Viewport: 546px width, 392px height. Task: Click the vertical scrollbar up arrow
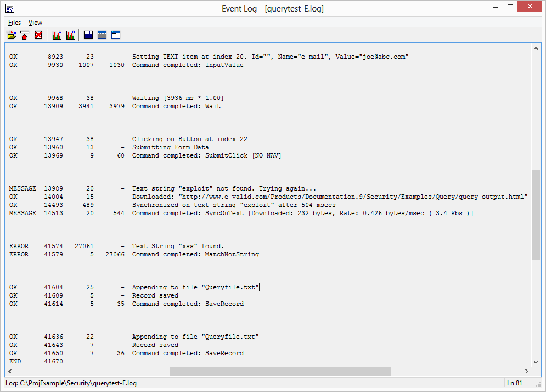(x=536, y=48)
